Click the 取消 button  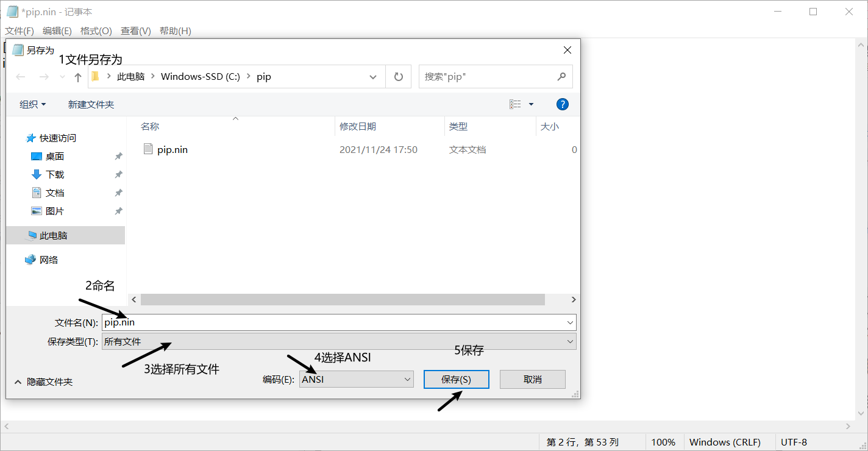click(x=533, y=379)
